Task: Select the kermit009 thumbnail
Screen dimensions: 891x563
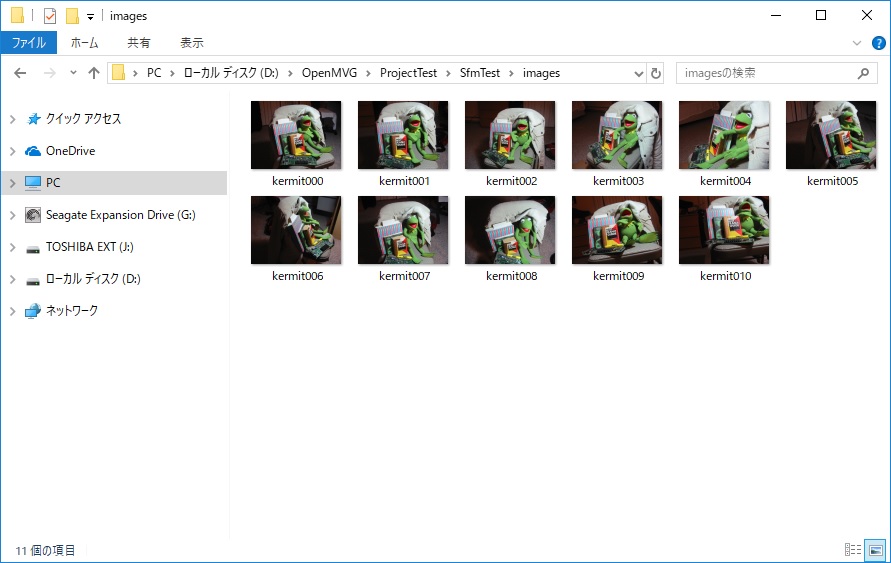Action: pos(617,230)
